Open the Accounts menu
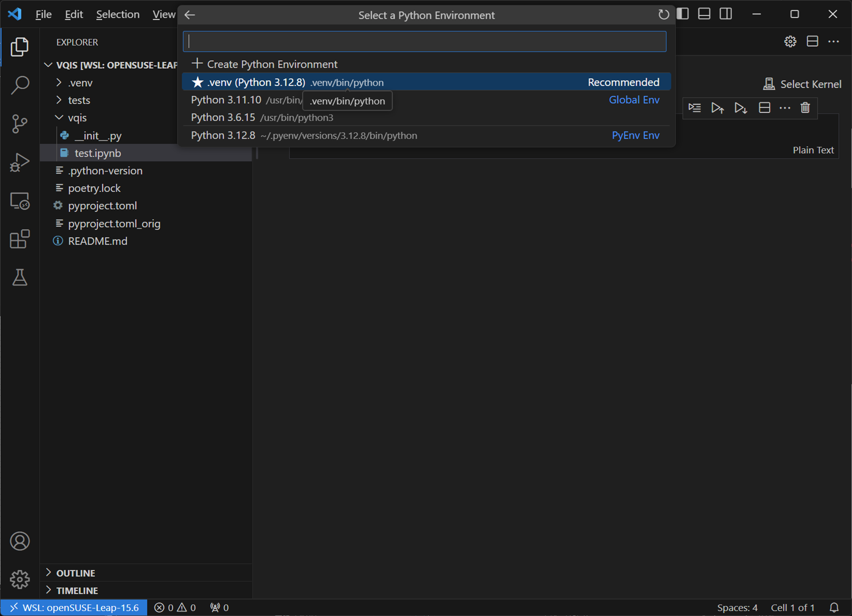The image size is (852, 616). pos(19,541)
